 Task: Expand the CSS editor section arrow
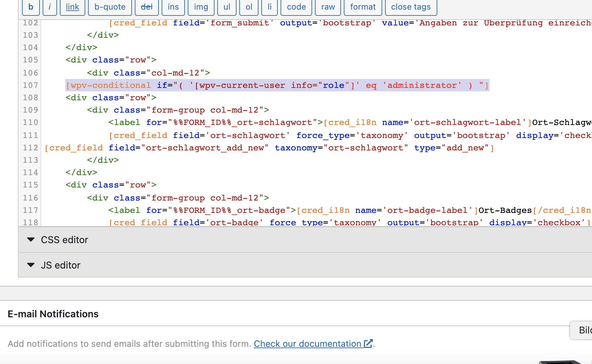(31, 240)
